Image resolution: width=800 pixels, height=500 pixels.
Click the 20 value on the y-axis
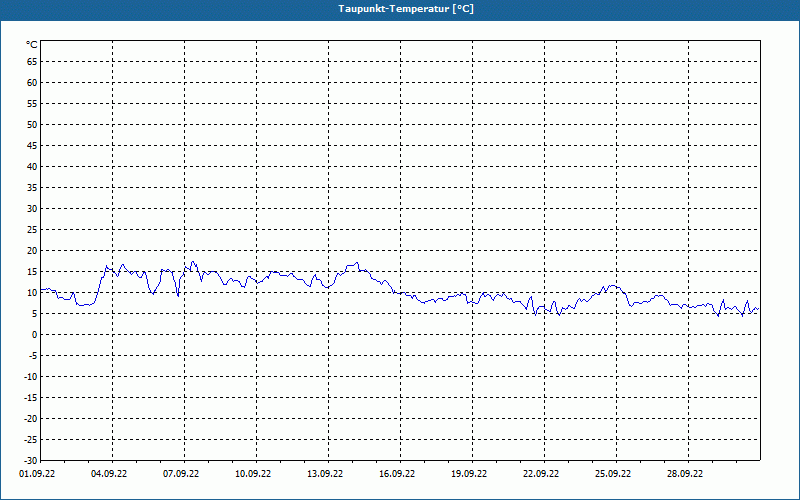[x=32, y=251]
